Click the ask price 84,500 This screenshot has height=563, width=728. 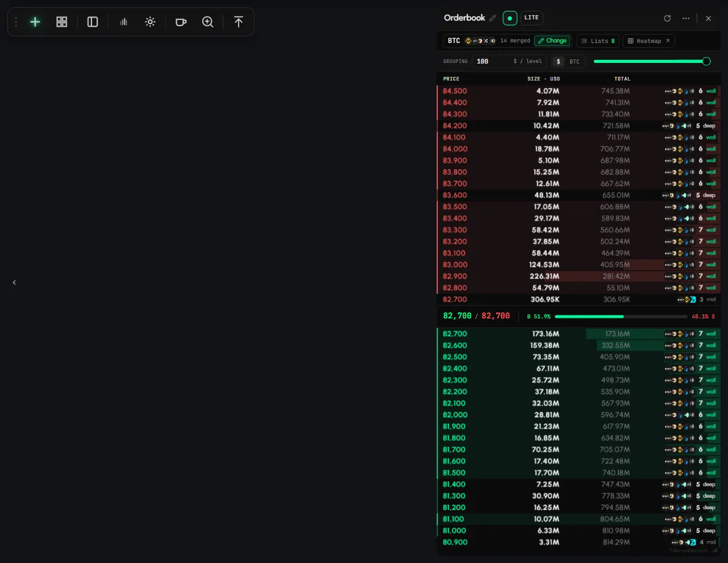pyautogui.click(x=455, y=91)
